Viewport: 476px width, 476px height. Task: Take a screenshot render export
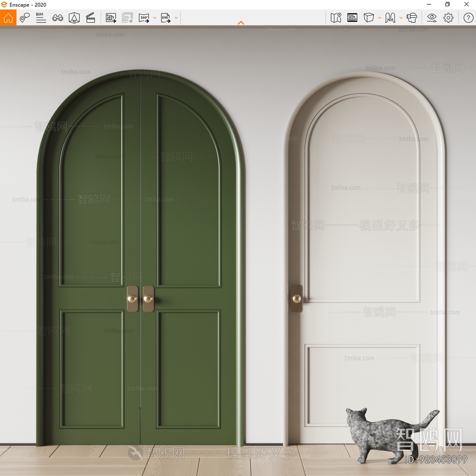(x=111, y=18)
